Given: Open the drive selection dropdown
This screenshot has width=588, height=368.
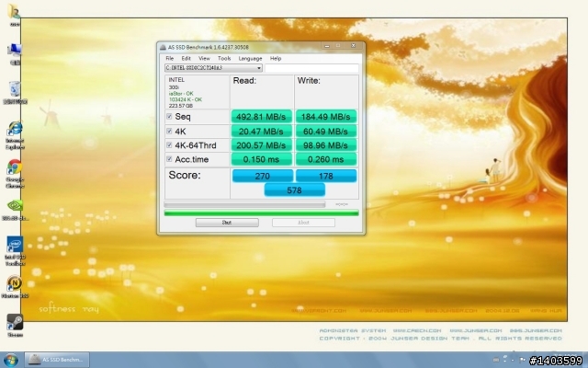Looking at the screenshot, I should pyautogui.click(x=213, y=68).
